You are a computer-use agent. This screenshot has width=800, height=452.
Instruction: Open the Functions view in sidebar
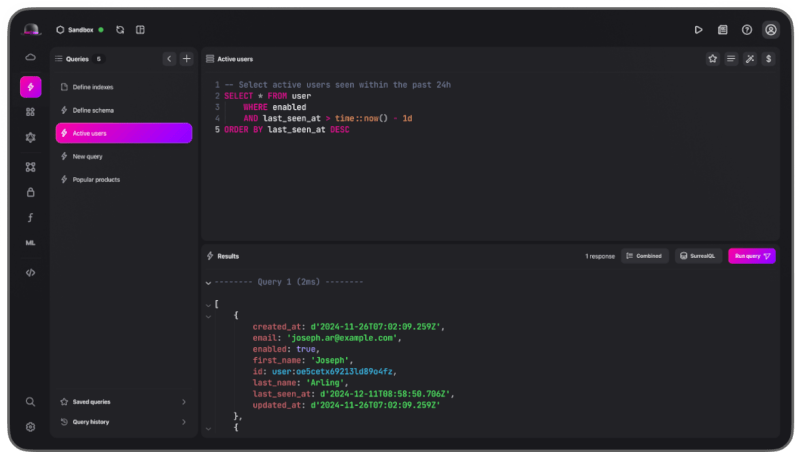31,217
